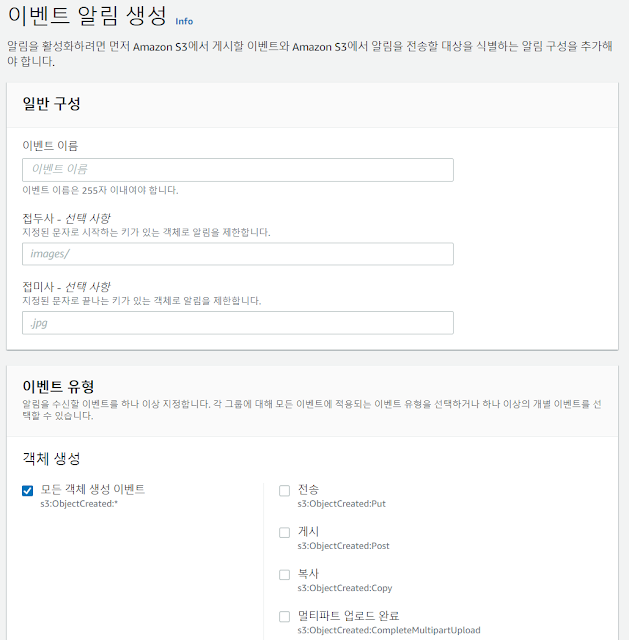
Task: Click the 이벤트 이름 input field
Action: [x=238, y=170]
